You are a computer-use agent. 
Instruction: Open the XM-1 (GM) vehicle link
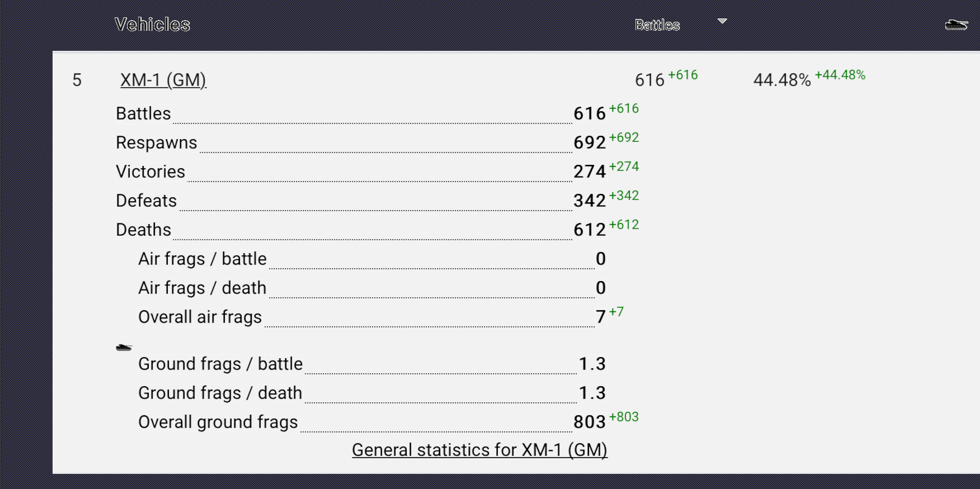(x=163, y=80)
